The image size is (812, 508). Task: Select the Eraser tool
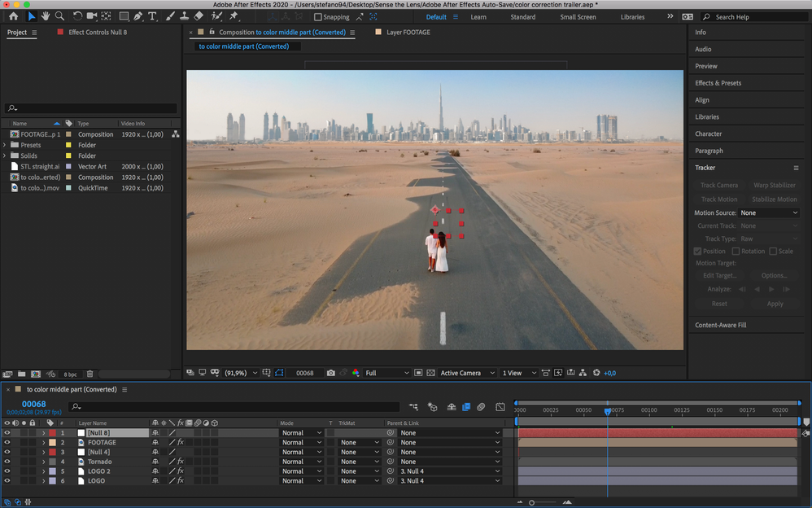(199, 16)
